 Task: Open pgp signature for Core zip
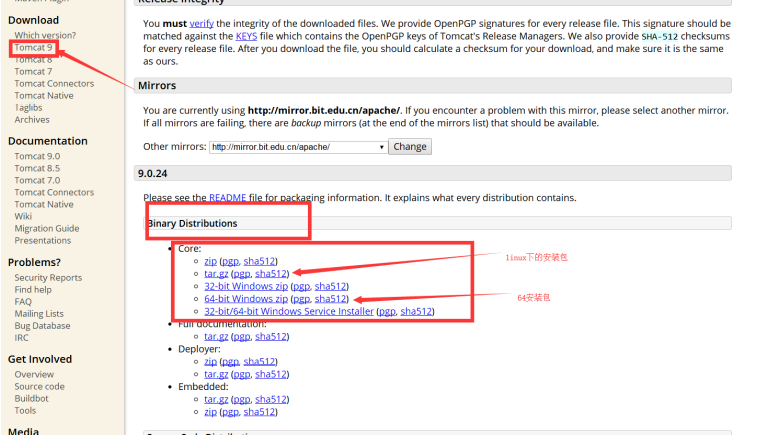(230, 261)
